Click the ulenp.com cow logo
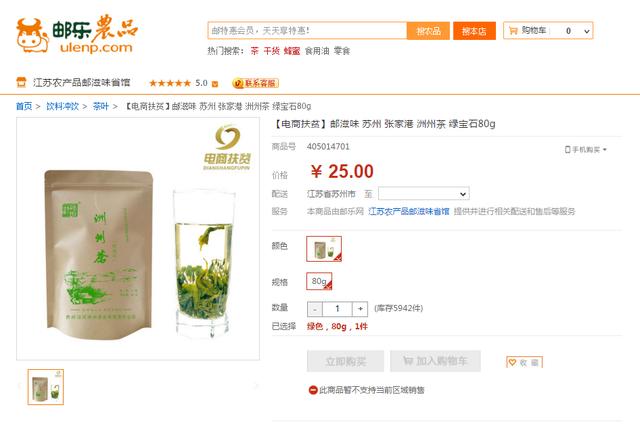 pyautogui.click(x=33, y=36)
